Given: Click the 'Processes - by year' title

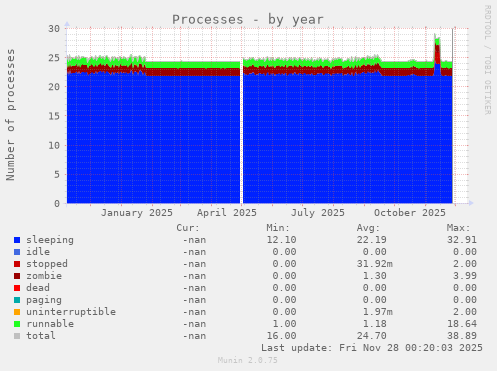Looking at the screenshot, I should coord(248,20).
